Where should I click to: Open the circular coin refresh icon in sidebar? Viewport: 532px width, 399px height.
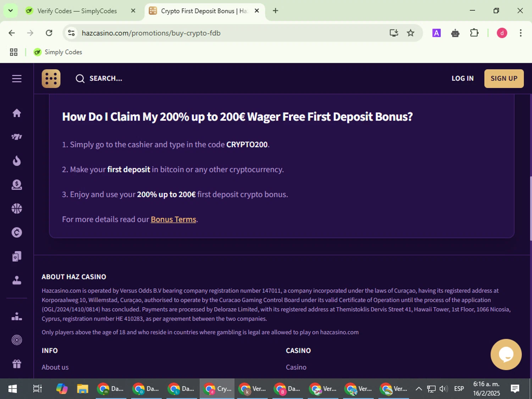coord(17,232)
